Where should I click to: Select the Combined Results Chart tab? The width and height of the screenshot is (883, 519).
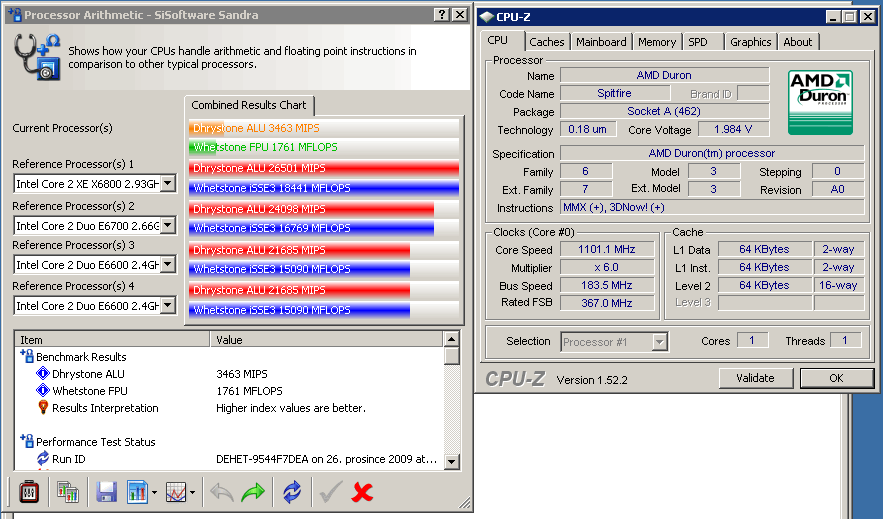[249, 105]
